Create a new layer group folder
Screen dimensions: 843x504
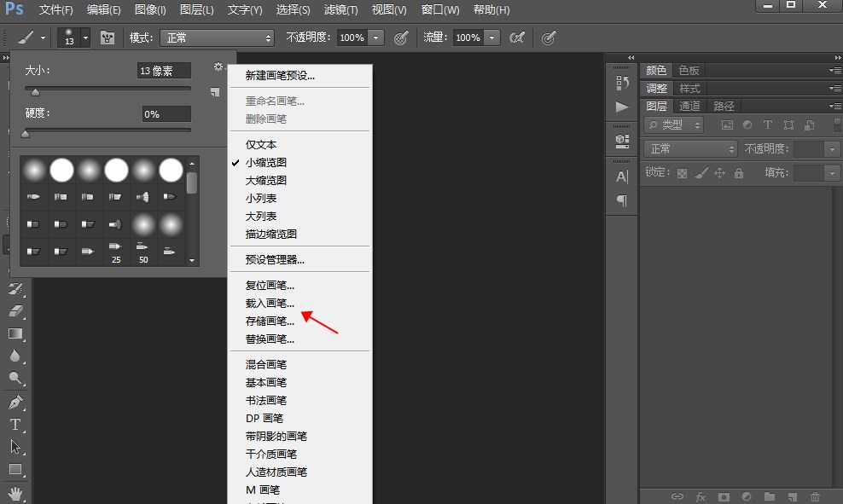click(770, 496)
